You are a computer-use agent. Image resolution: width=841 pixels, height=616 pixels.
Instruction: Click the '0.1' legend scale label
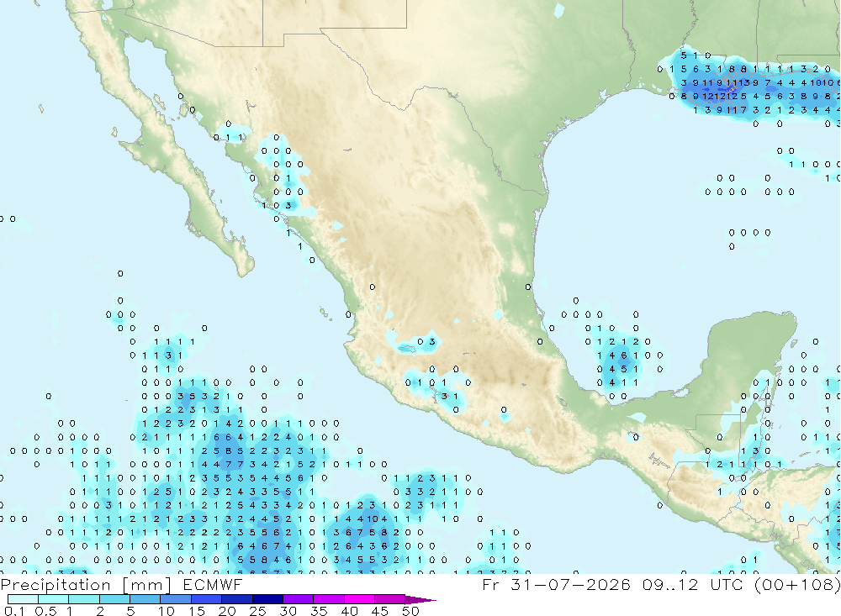point(14,611)
